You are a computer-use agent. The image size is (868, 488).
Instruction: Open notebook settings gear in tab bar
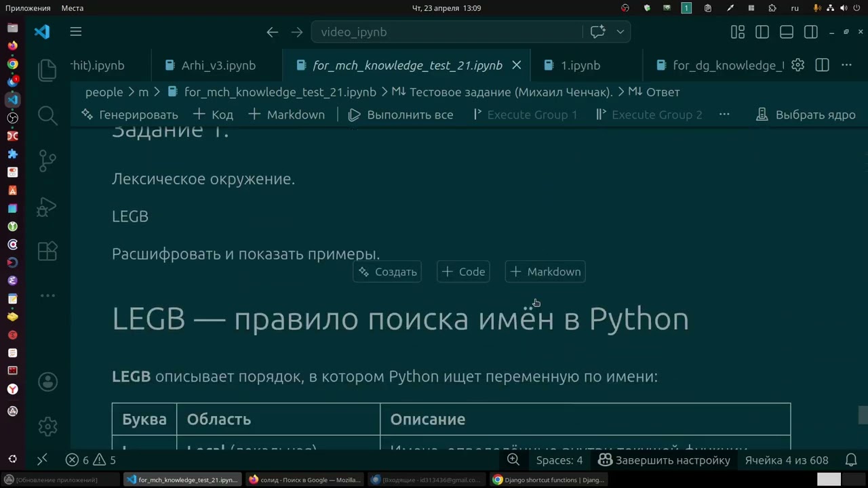click(x=798, y=65)
